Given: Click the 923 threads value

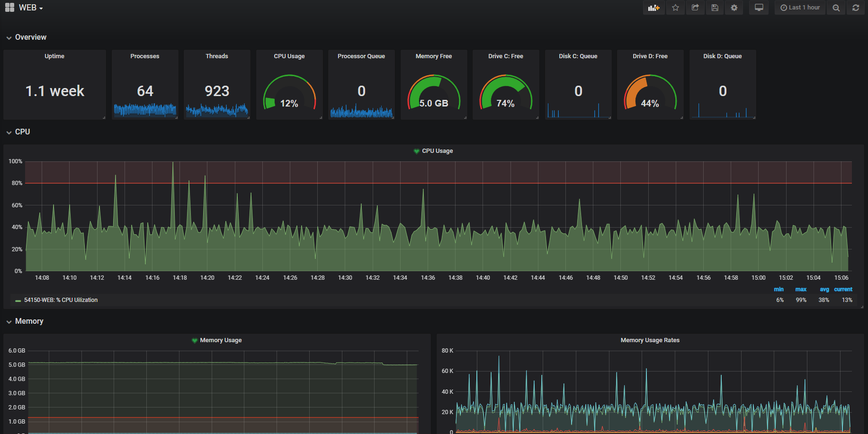Looking at the screenshot, I should click(217, 91).
